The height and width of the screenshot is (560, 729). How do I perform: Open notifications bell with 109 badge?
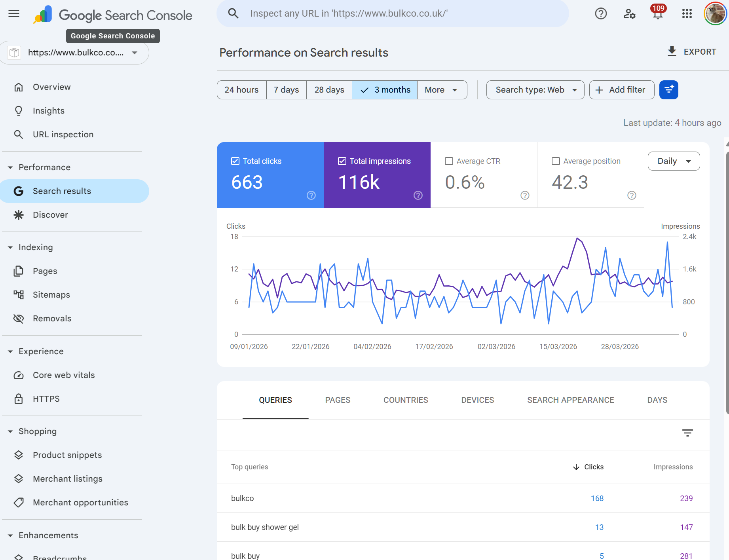(657, 14)
